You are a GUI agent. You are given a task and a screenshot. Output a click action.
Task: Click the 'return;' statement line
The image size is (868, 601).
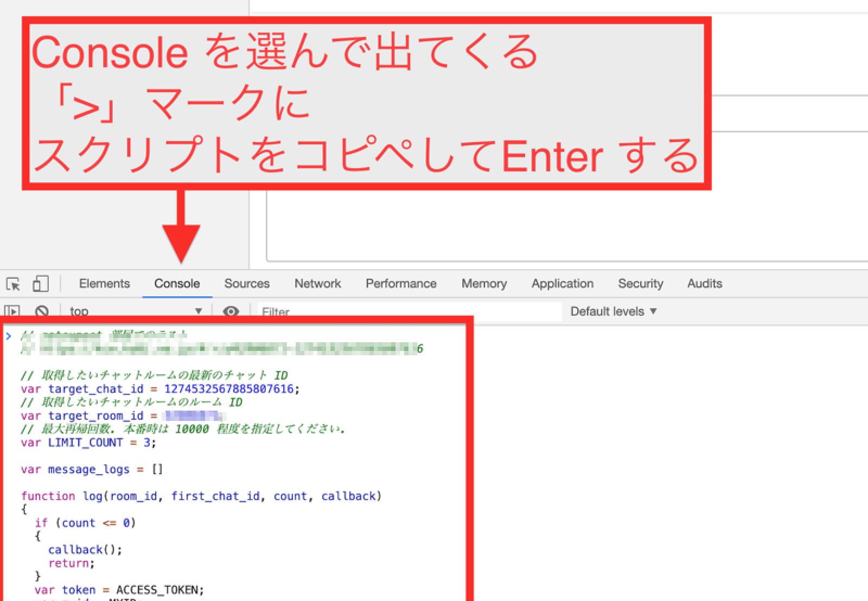72,563
